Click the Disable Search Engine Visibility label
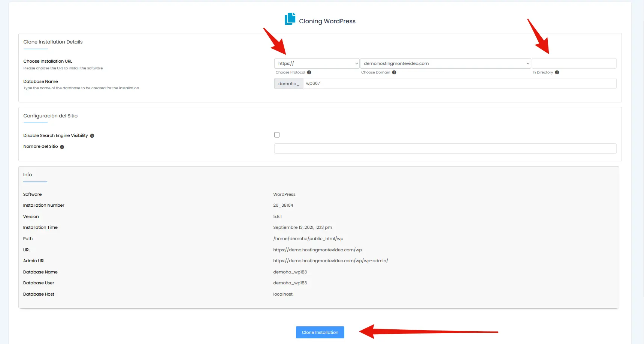Screen dimensions: 644x344 point(55,135)
